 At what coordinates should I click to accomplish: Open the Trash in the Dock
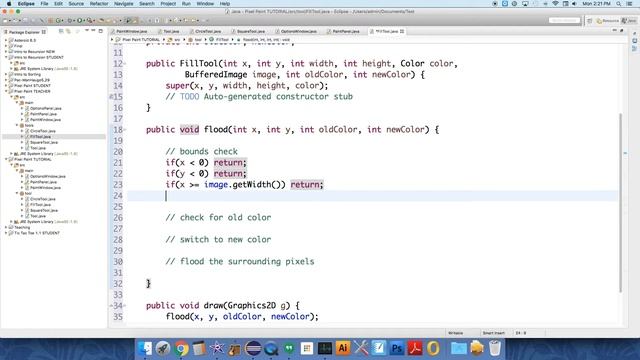[x=495, y=348]
